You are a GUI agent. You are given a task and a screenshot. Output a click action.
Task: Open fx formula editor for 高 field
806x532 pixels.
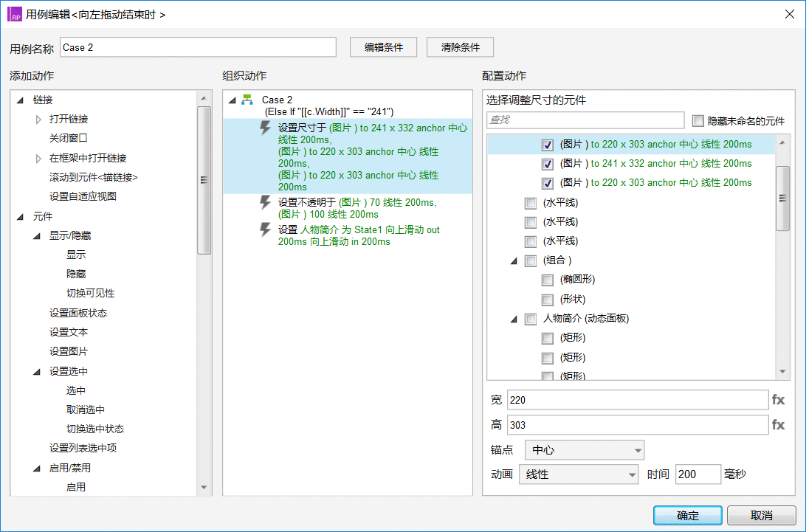[x=778, y=424]
